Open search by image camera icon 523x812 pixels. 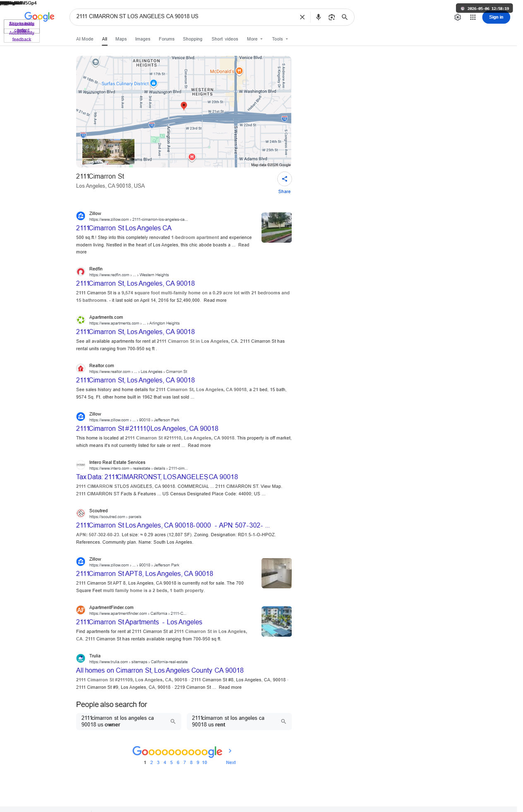pos(331,17)
